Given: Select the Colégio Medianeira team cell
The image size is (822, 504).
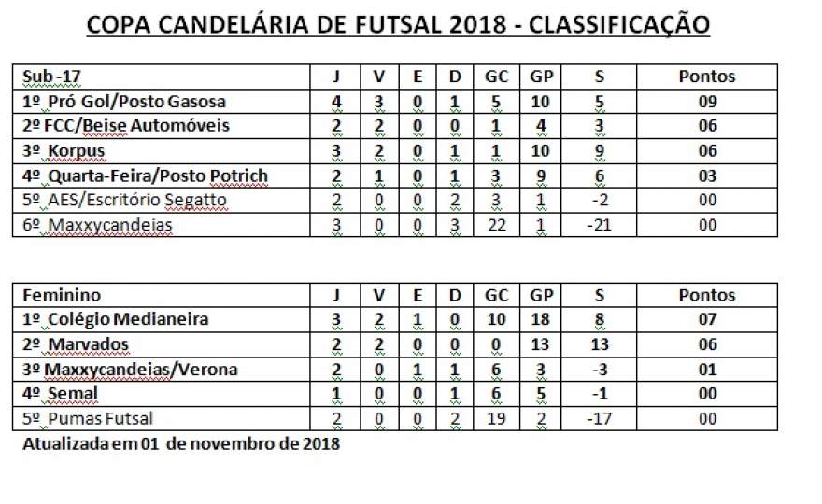Looking at the screenshot, I should click(162, 319).
